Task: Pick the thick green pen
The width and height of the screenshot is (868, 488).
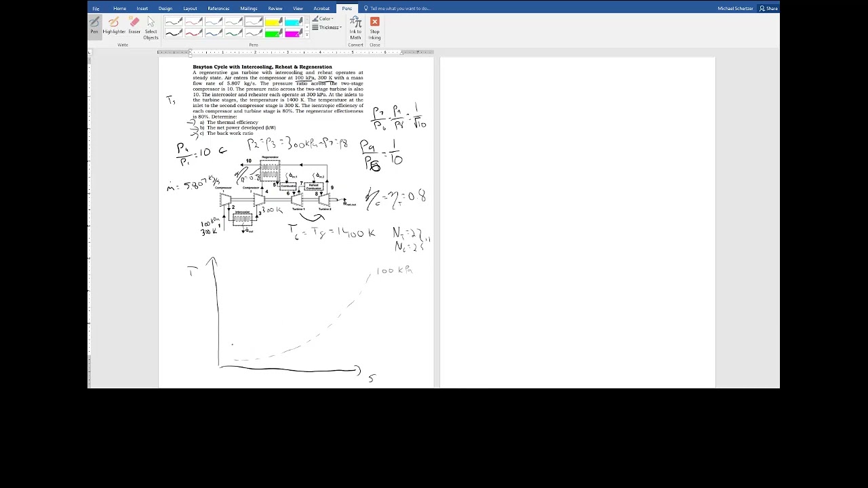Action: coord(233,33)
